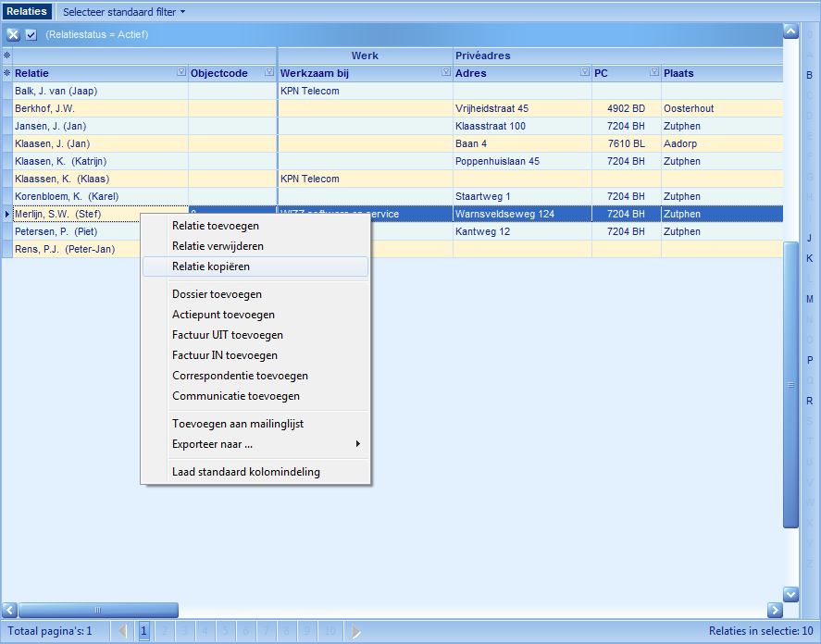
Task: Click the previous page arrow icon
Action: [x=123, y=631]
